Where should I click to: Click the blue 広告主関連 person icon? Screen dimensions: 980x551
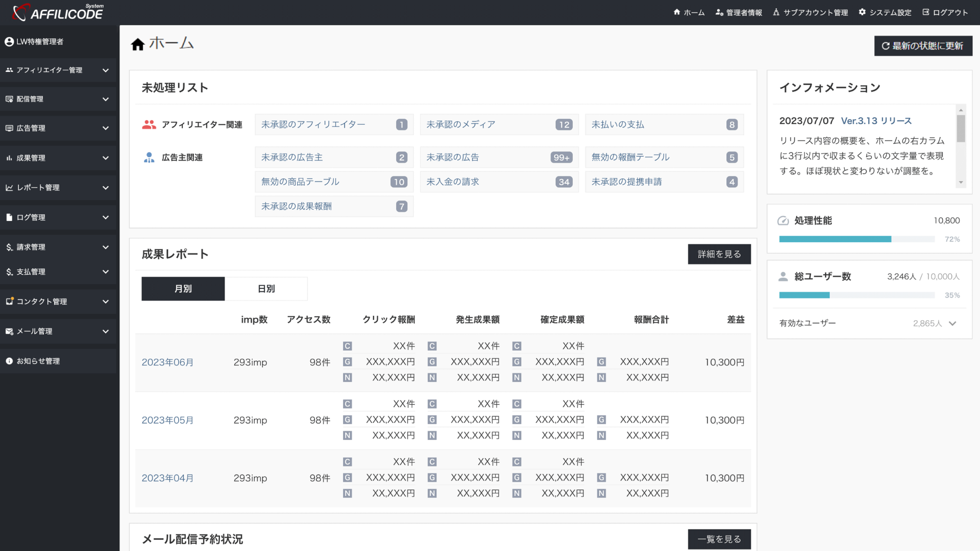(149, 158)
